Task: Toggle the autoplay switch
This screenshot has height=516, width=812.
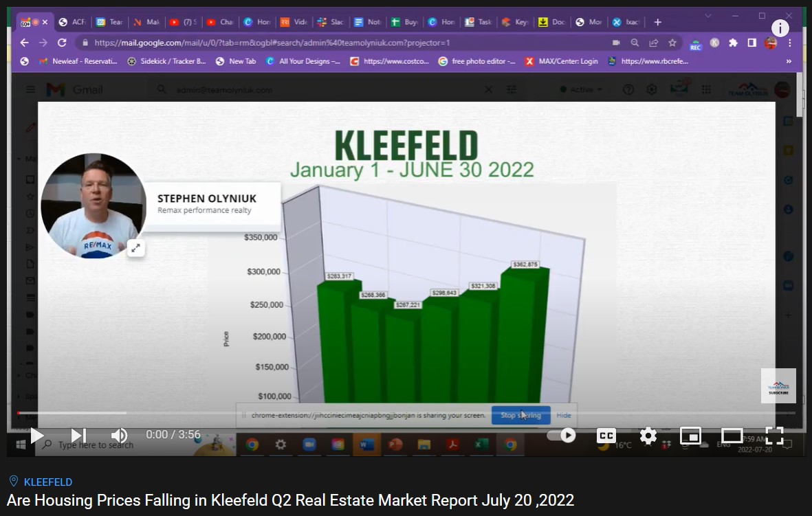Action: [561, 435]
